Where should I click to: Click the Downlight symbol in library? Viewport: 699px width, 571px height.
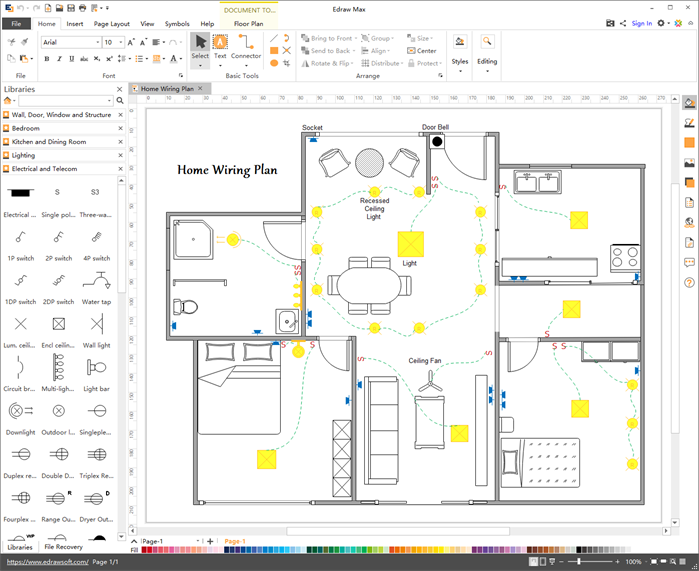click(19, 411)
